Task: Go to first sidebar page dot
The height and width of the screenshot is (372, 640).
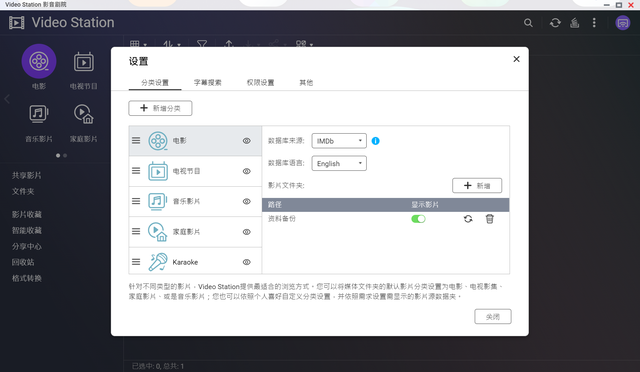Action: tap(58, 156)
